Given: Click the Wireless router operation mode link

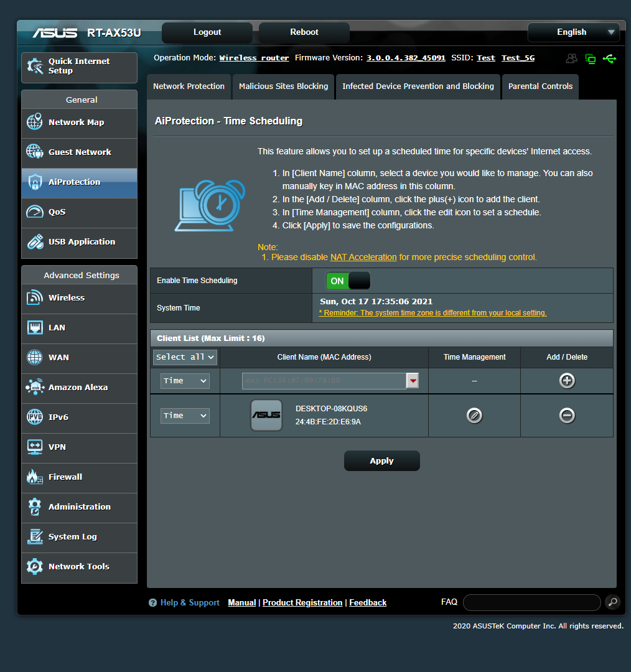Looking at the screenshot, I should (254, 58).
